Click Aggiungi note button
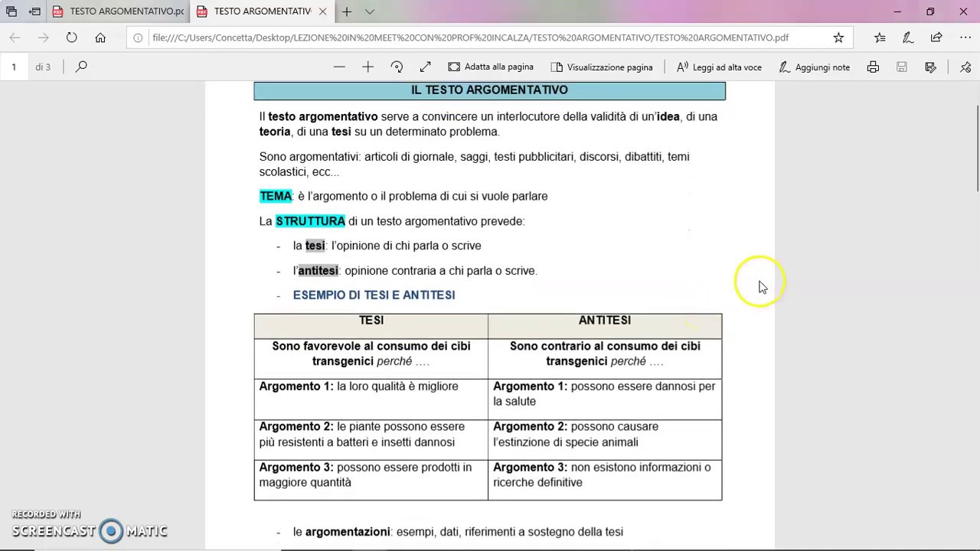Screen dimensions: 980x551 pos(814,67)
